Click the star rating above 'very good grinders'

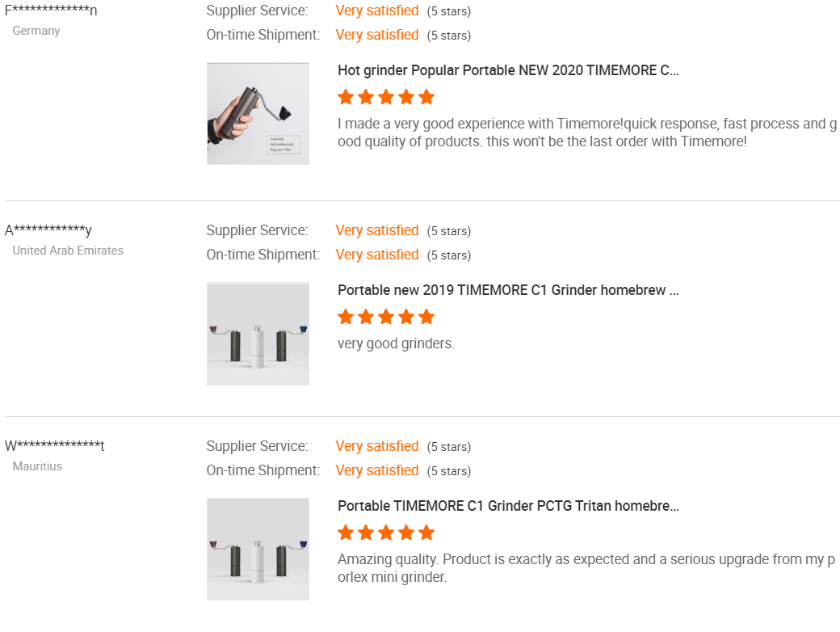pyautogui.click(x=386, y=317)
